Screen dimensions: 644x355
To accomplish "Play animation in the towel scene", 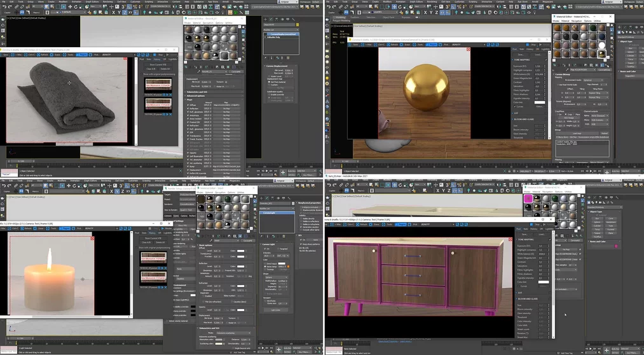I will tap(266, 171).
